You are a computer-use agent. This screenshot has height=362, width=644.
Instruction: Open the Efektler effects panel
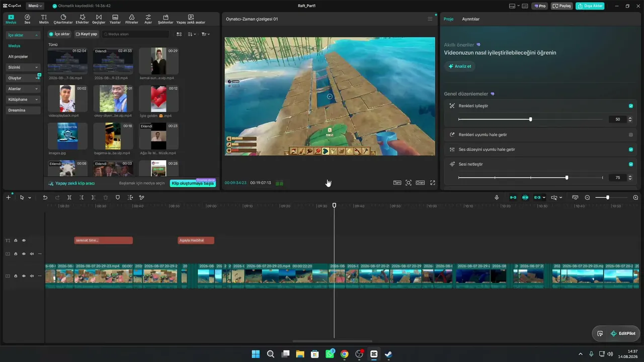click(x=82, y=19)
